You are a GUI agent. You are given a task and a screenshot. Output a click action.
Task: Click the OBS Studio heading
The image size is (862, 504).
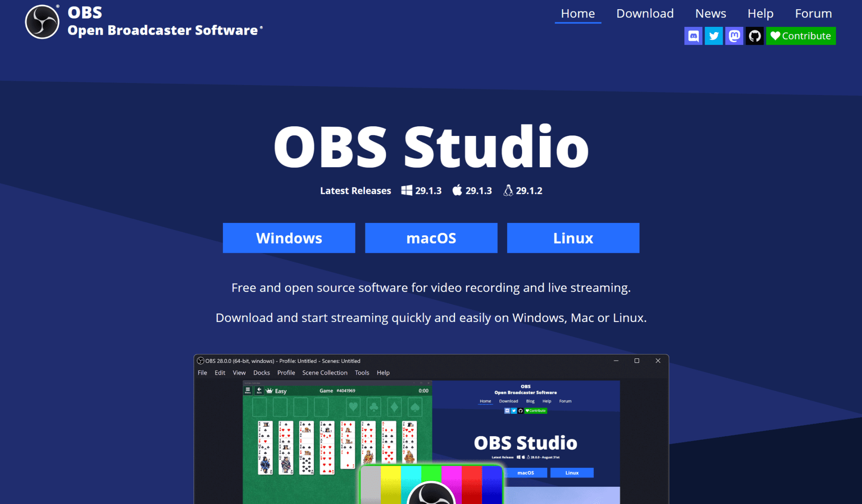tap(431, 146)
